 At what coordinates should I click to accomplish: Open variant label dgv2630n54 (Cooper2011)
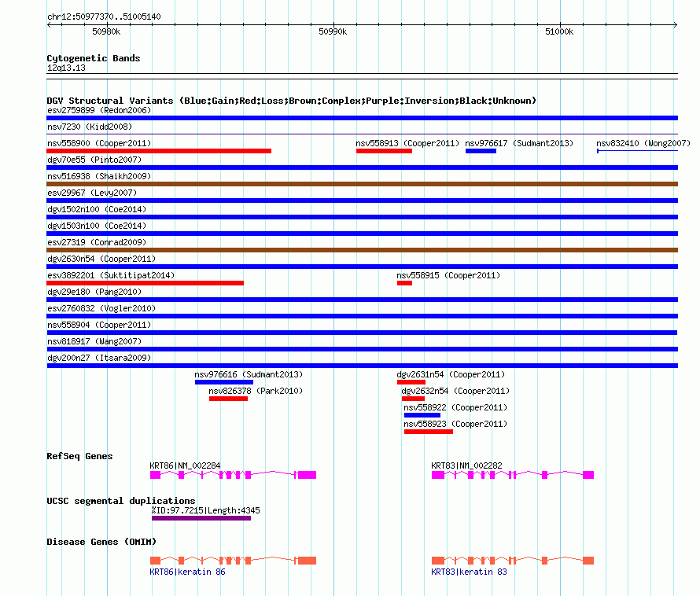pos(101,259)
